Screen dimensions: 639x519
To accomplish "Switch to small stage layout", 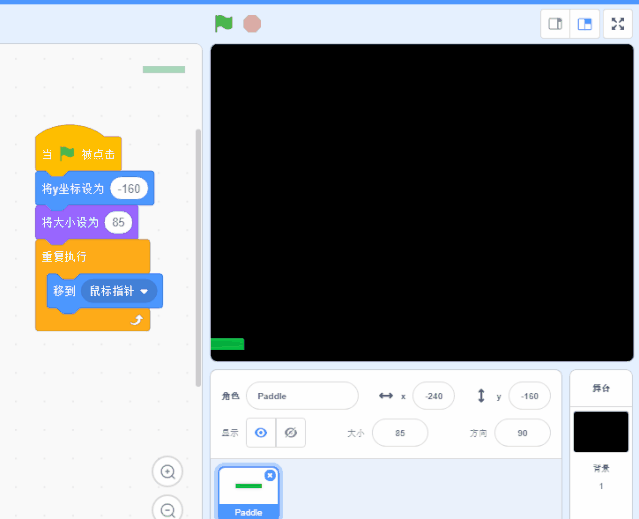I will (556, 24).
